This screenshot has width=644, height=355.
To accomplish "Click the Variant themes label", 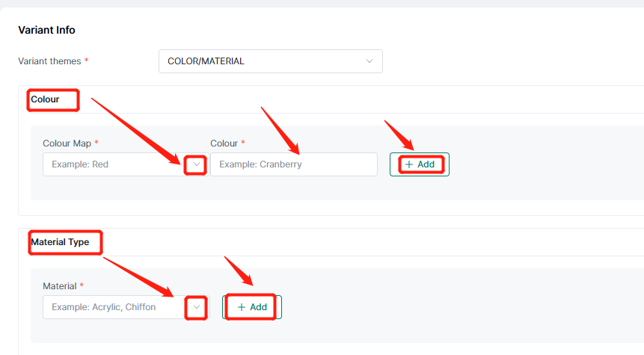I will point(49,61).
